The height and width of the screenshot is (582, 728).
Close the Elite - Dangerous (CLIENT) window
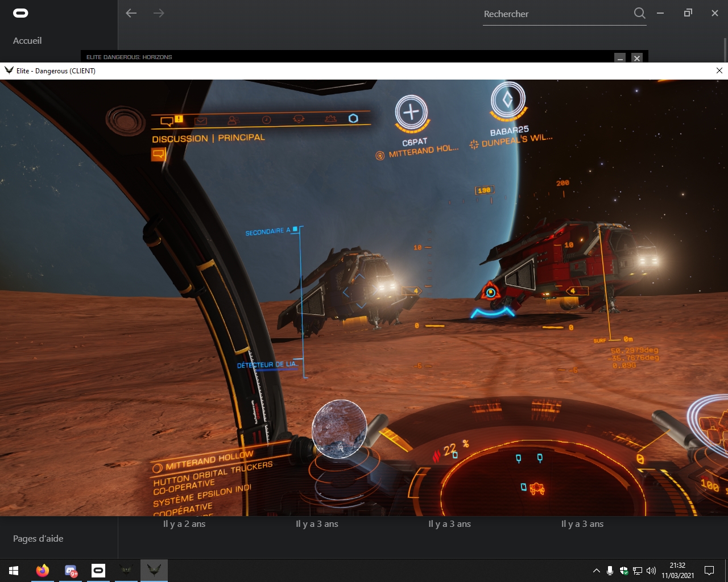coord(719,70)
